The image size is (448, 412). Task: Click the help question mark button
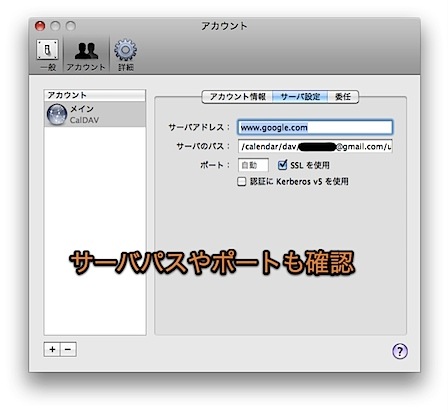tap(400, 351)
